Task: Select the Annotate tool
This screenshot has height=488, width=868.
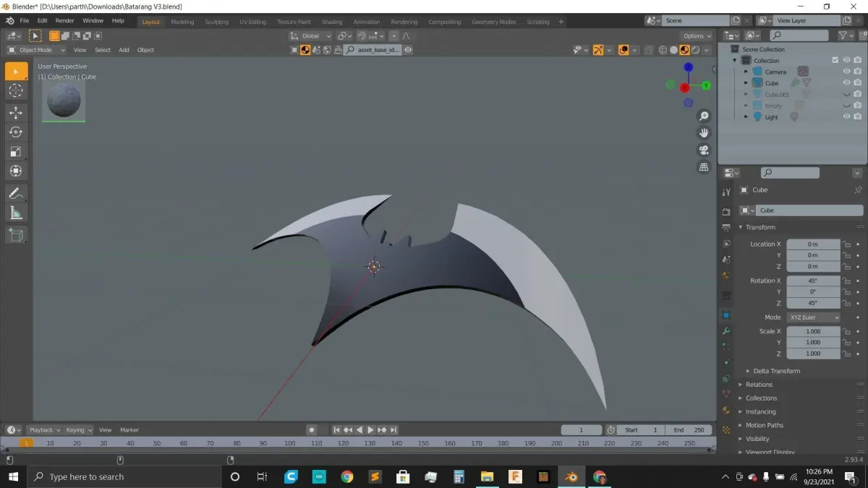Action: pos(16,193)
